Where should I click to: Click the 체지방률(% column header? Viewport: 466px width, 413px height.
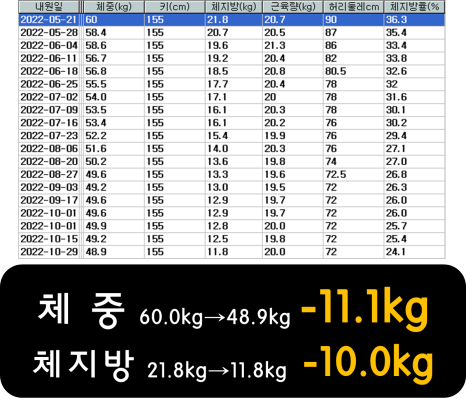(x=414, y=7)
